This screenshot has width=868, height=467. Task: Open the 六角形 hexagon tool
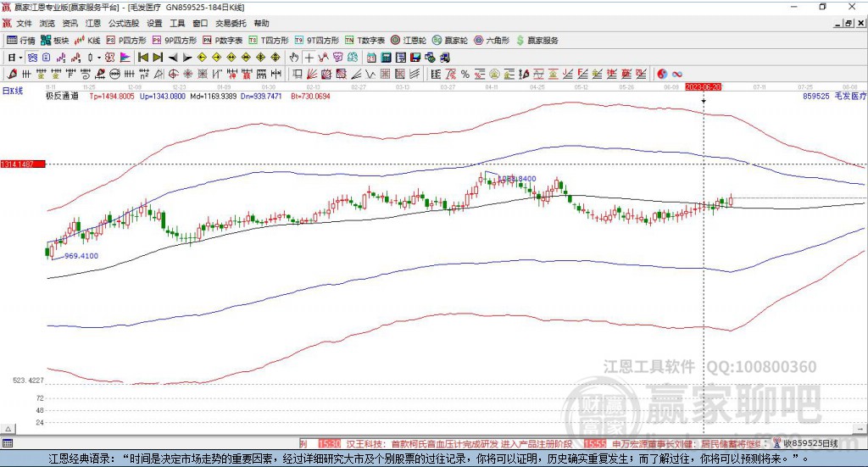coord(492,41)
